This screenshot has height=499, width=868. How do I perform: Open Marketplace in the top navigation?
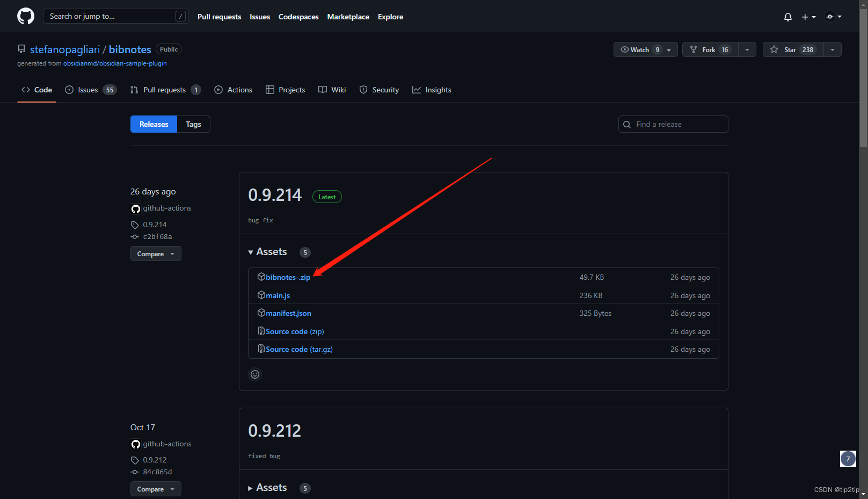point(348,17)
